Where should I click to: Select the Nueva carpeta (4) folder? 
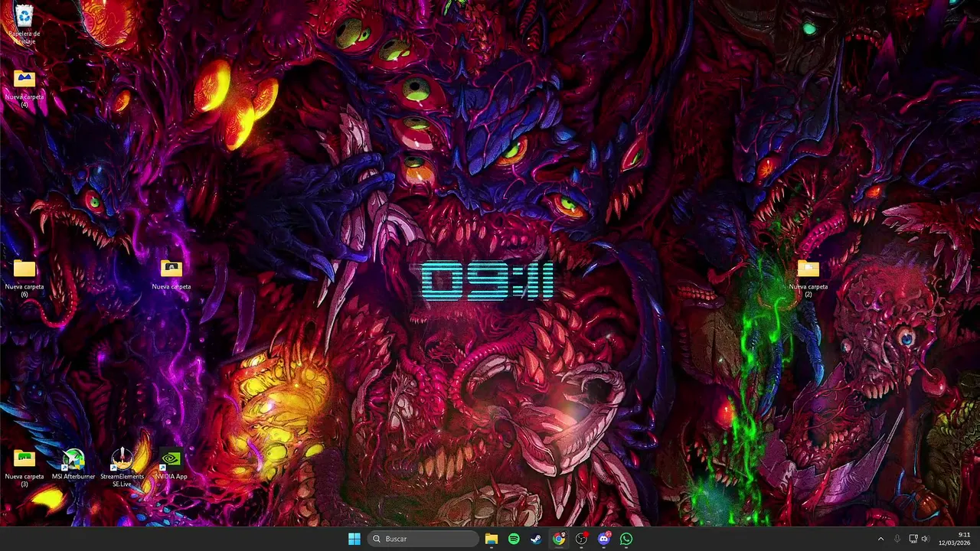click(24, 87)
